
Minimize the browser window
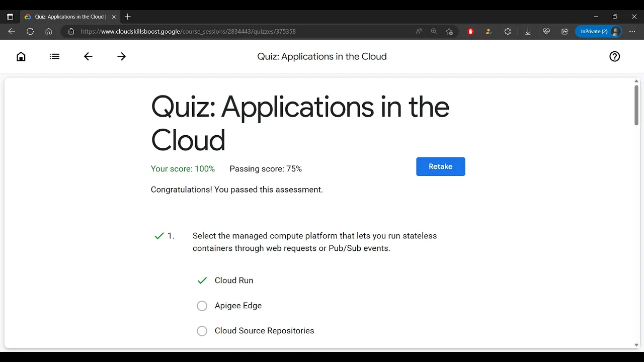[596, 17]
